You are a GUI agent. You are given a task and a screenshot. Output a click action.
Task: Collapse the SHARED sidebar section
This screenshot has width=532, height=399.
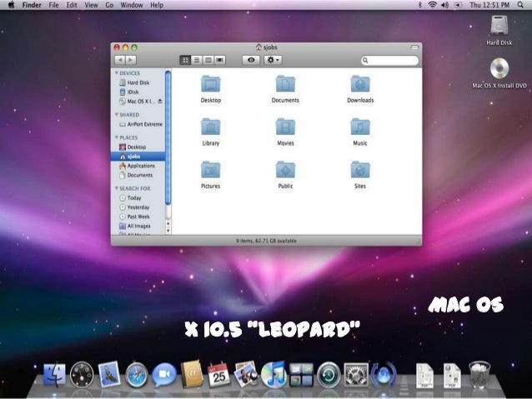117,115
